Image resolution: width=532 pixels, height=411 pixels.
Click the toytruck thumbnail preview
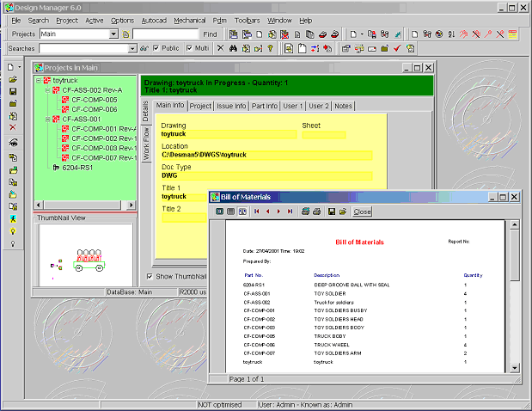pyautogui.click(x=85, y=255)
